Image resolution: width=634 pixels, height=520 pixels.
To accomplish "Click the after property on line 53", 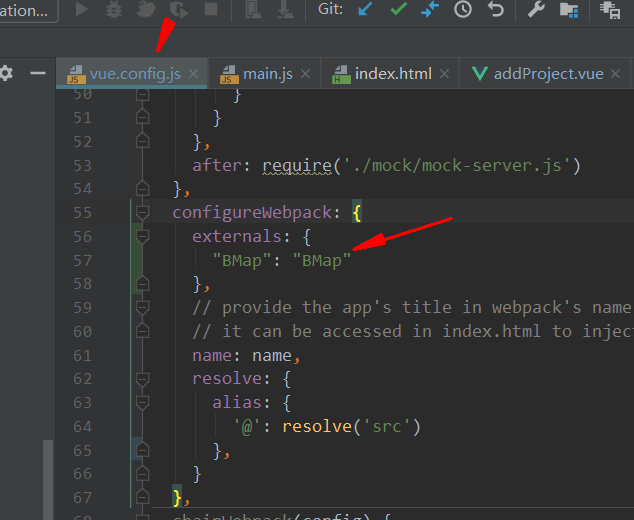I will pos(216,166).
